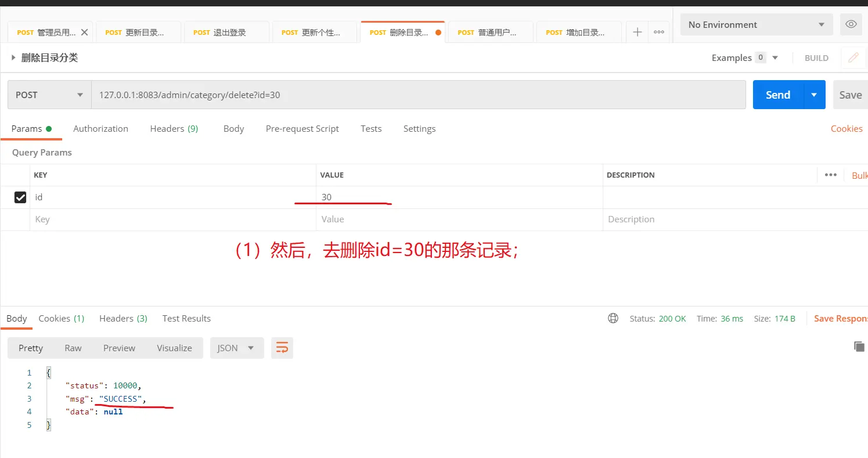Open the Send button dropdown arrow
The image size is (868, 458).
814,95
